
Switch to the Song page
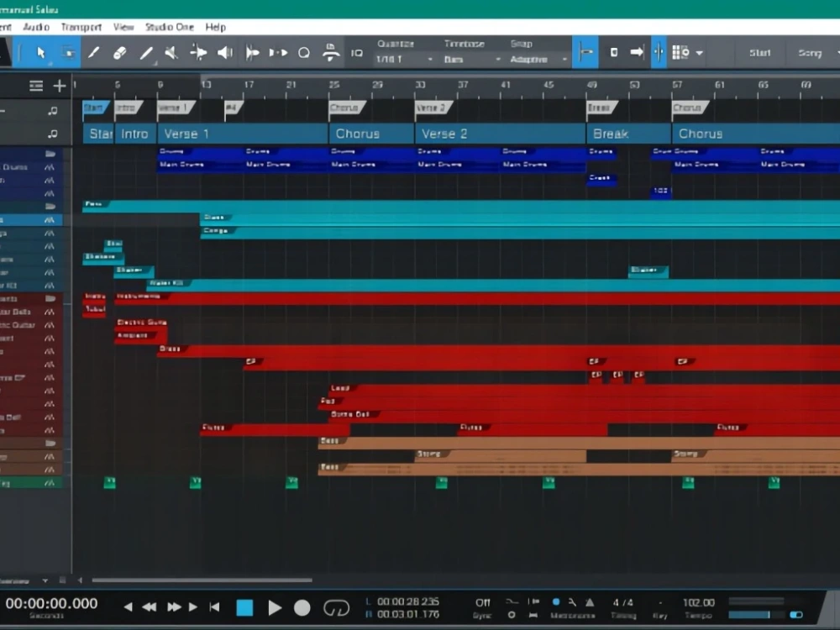810,52
